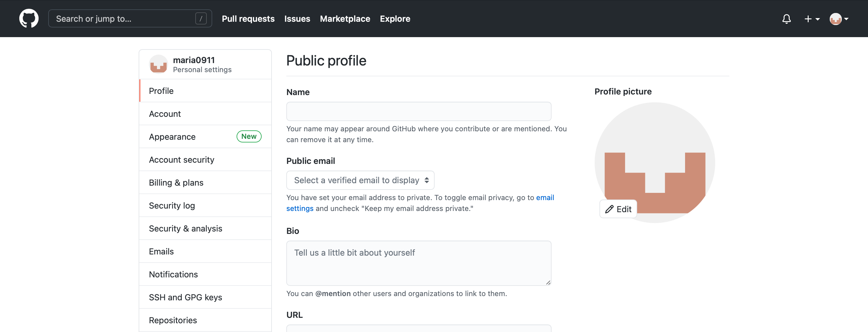Click the pencil Edit button on picture
Screen dimensions: 868x332
(x=618, y=209)
